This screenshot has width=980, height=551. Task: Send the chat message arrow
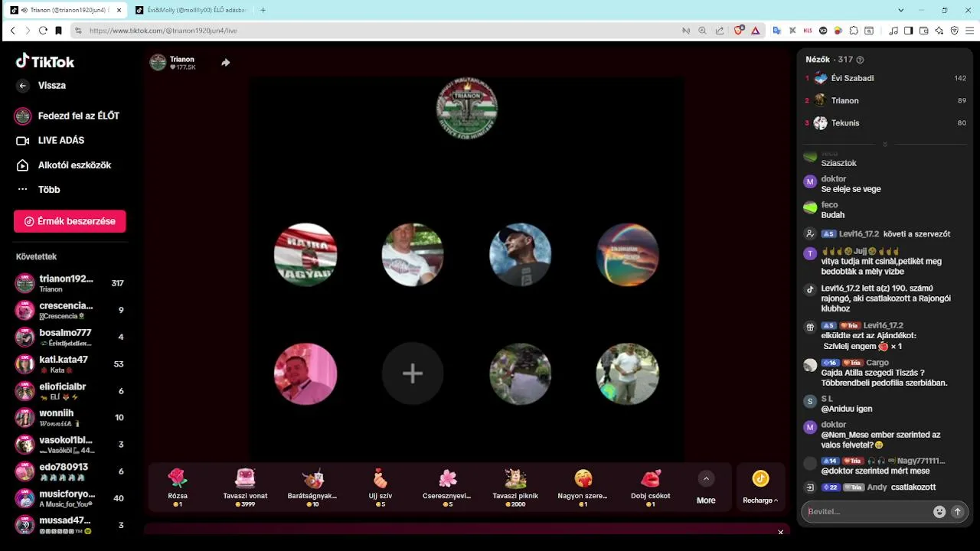[957, 511]
